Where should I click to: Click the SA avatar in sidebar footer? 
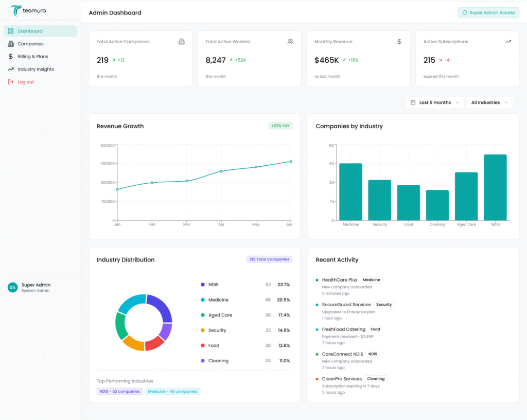tap(12, 288)
